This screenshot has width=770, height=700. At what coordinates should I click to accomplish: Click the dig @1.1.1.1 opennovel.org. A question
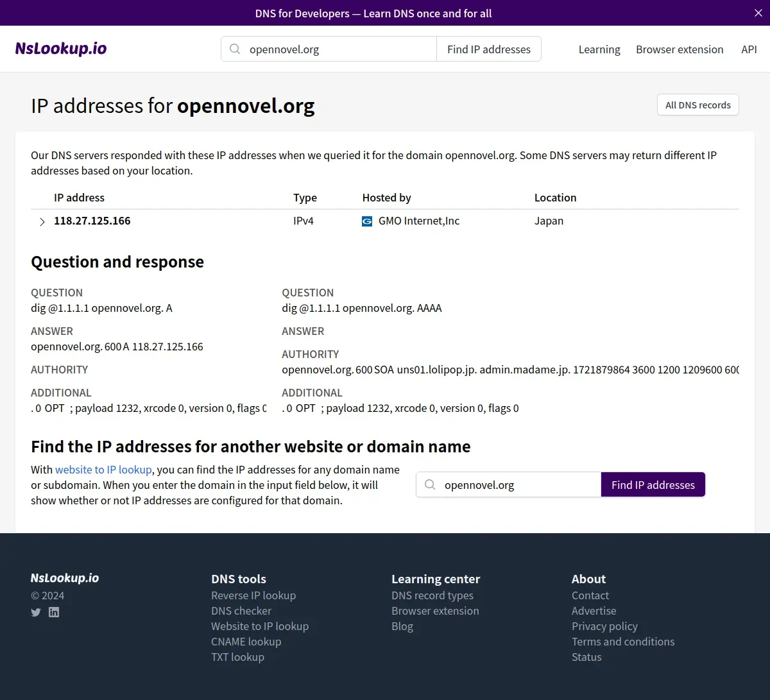click(x=101, y=308)
